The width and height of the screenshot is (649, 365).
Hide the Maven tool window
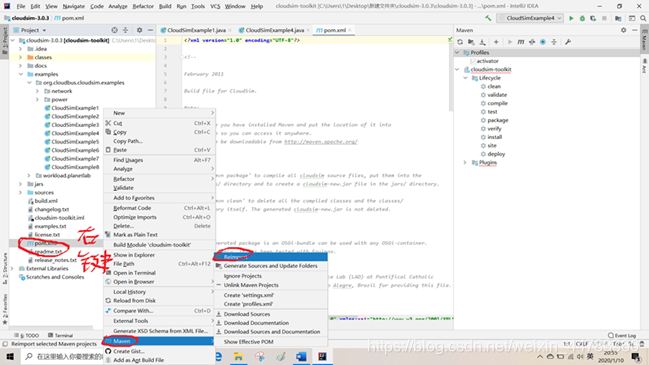[x=635, y=30]
